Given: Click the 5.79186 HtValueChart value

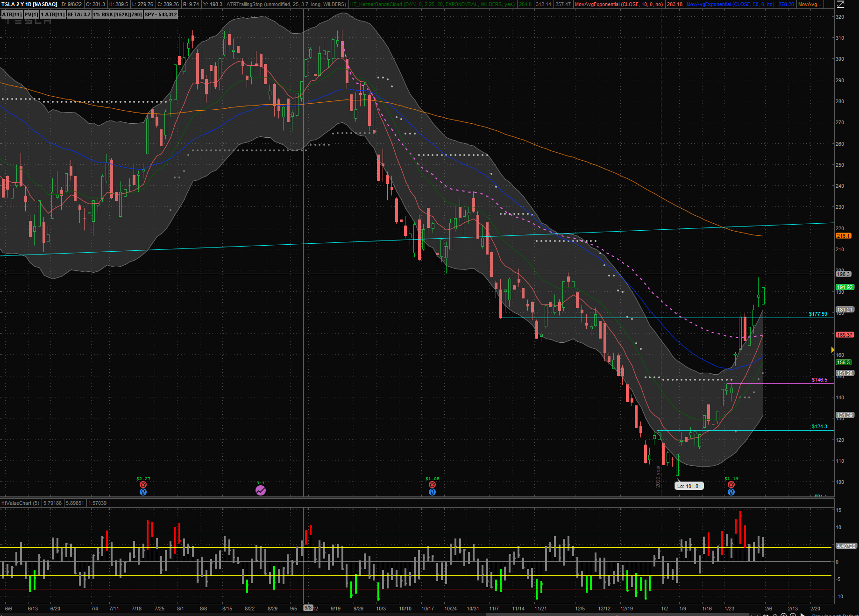Looking at the screenshot, I should coord(53,503).
